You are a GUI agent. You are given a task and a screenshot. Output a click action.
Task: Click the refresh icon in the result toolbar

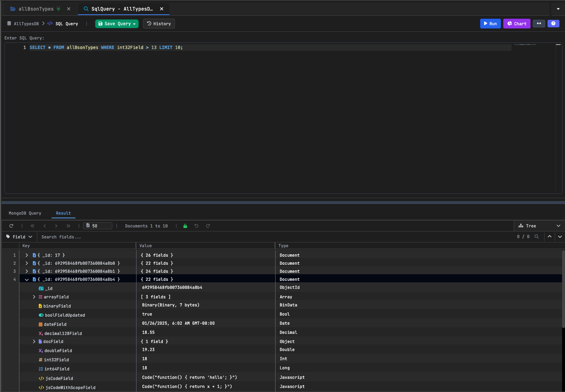(x=11, y=226)
